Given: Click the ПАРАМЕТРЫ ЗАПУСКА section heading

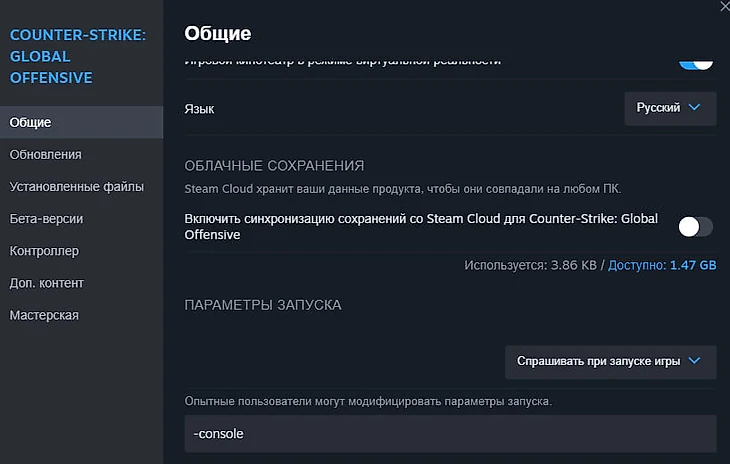Looking at the screenshot, I should coord(263,305).
